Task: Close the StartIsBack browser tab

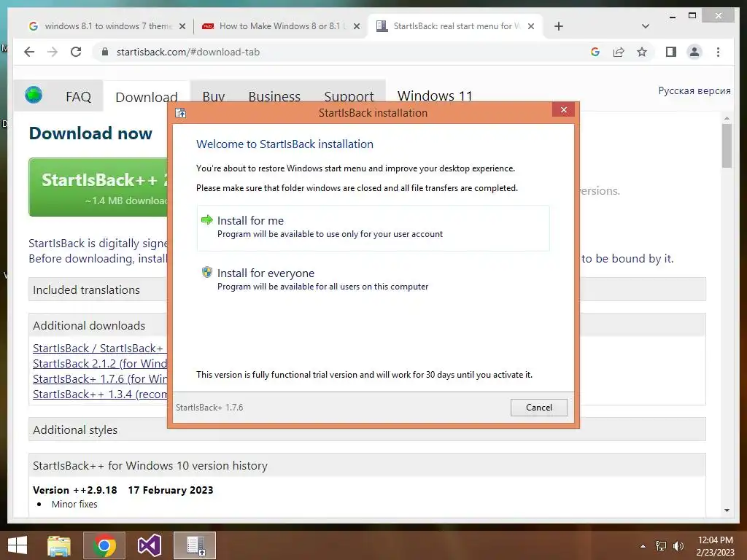Action: click(x=531, y=26)
